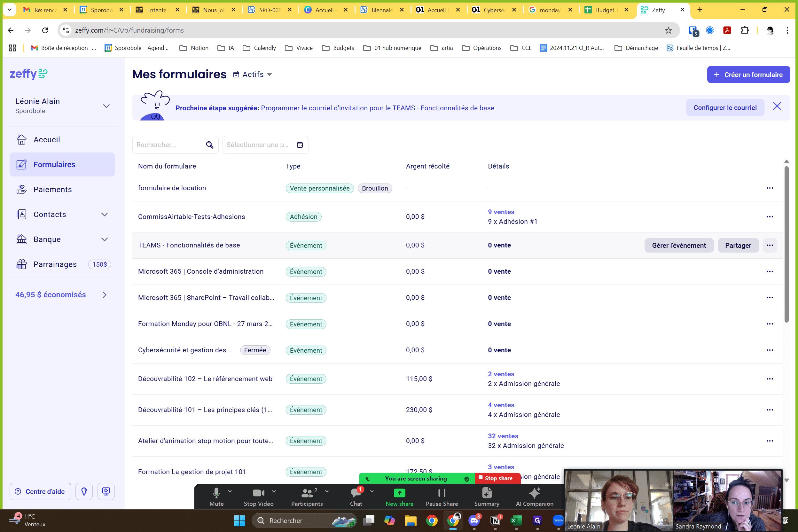The image size is (798, 532).
Task: Open Parrainages in the sidebar
Action: click(62, 264)
